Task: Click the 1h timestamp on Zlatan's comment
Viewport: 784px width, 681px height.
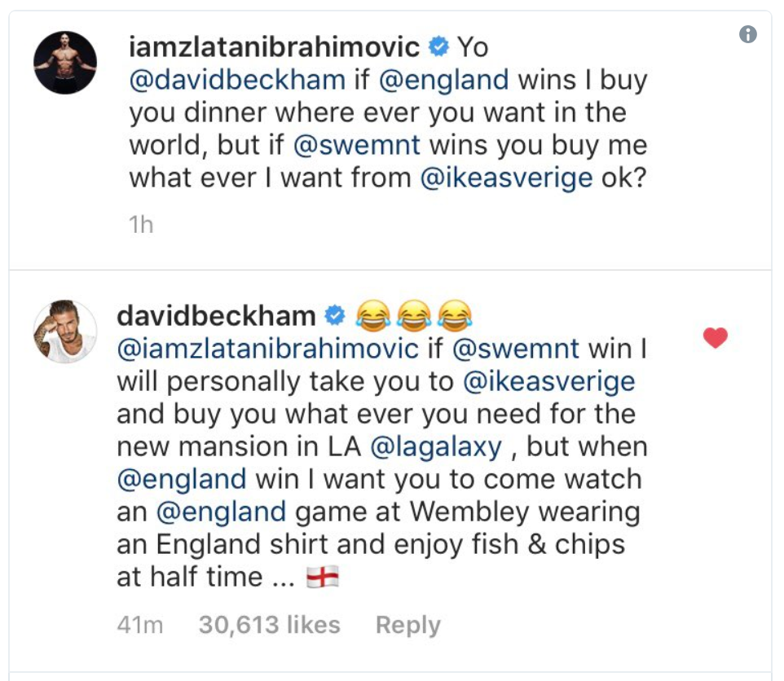Action: 140,225
